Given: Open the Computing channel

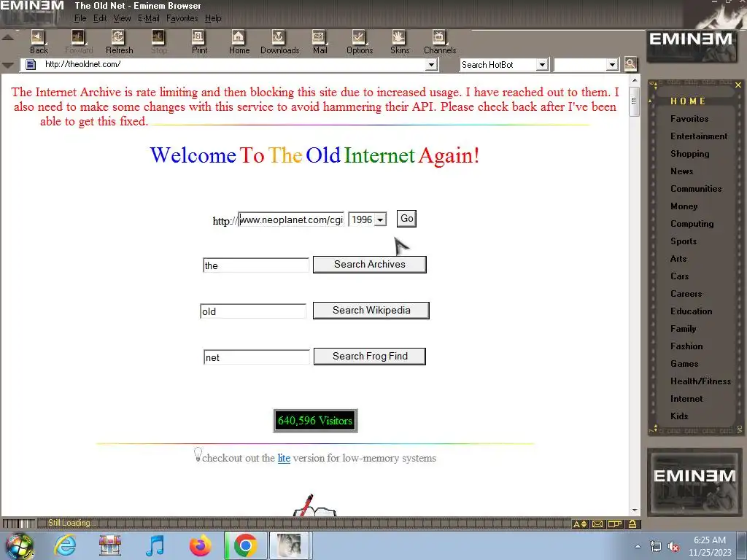Looking at the screenshot, I should (x=692, y=224).
